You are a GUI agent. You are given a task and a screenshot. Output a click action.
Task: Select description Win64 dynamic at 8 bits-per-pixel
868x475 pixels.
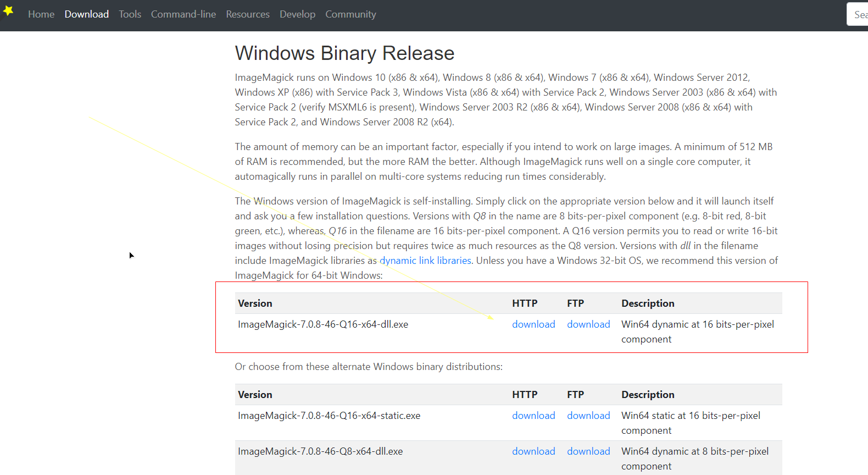click(695, 459)
